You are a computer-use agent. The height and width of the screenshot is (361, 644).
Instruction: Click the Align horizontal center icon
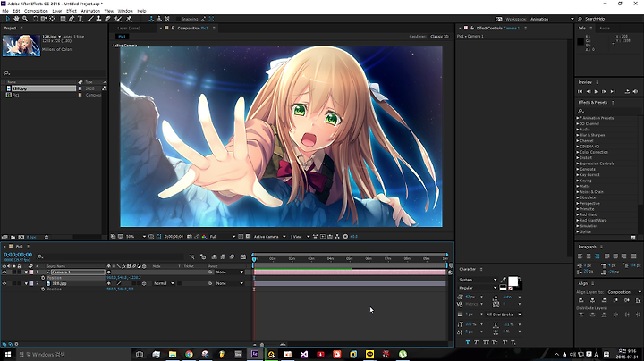(592, 300)
